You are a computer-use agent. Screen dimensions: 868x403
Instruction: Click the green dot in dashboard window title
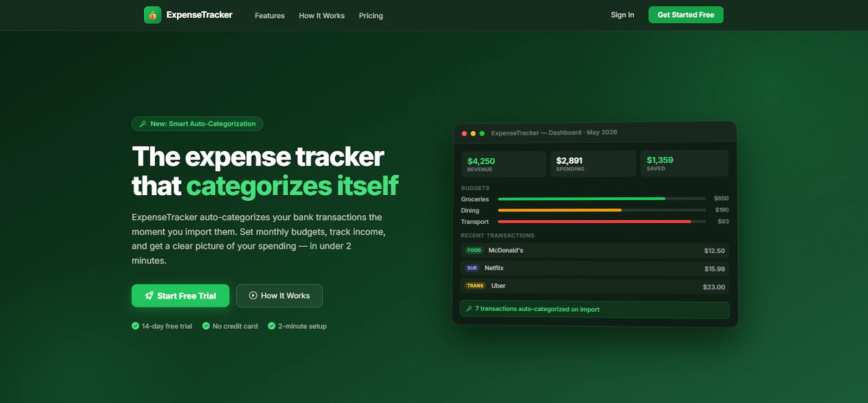pos(482,133)
